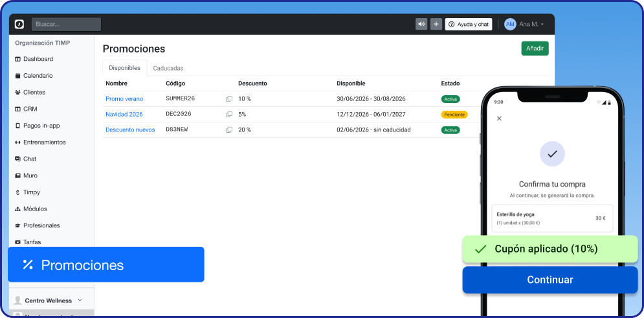The width and height of the screenshot is (644, 318).
Task: Click the Activa badge for Descuento nuevos
Action: 450,130
